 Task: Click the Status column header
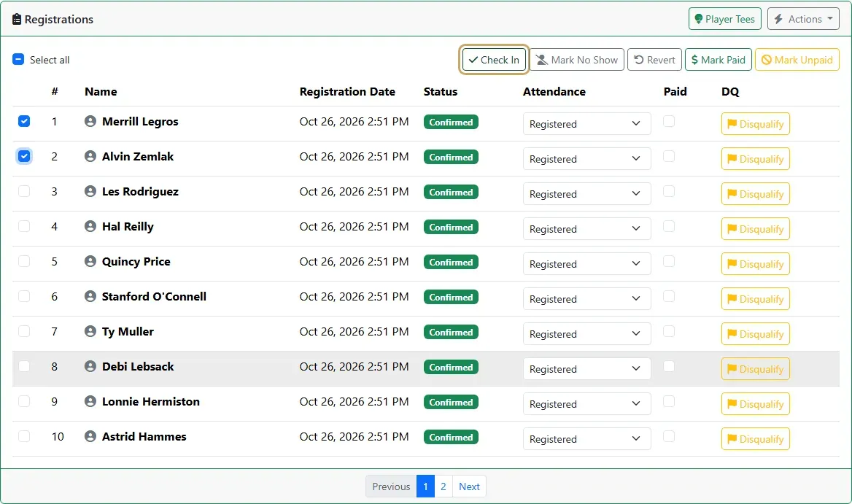pyautogui.click(x=441, y=92)
